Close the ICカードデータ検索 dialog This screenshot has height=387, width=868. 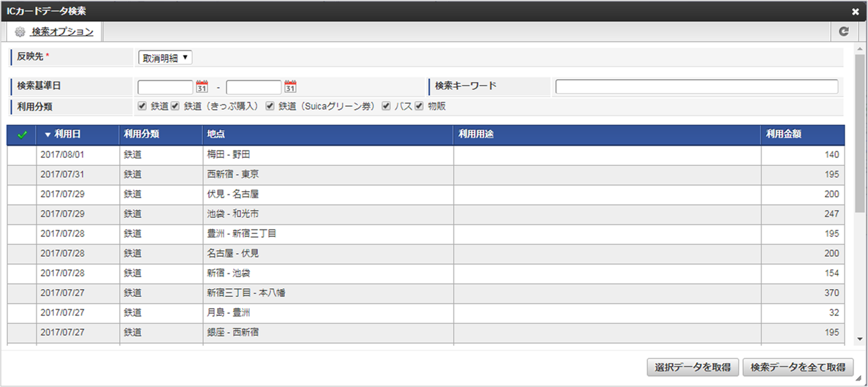(x=856, y=11)
